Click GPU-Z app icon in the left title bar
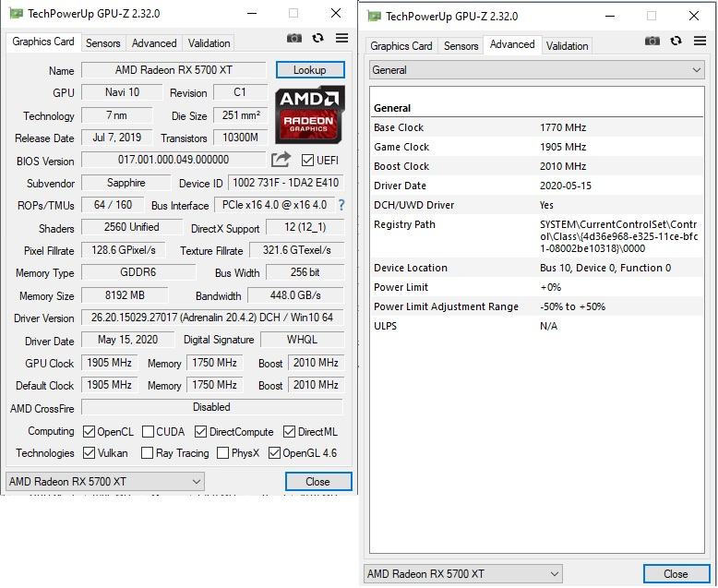The image size is (718, 588). [x=16, y=13]
